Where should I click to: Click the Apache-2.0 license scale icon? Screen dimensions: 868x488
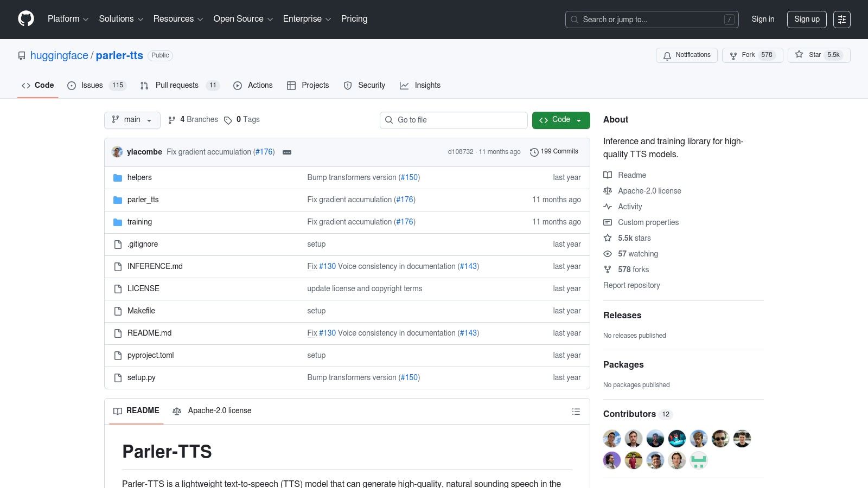pyautogui.click(x=608, y=190)
